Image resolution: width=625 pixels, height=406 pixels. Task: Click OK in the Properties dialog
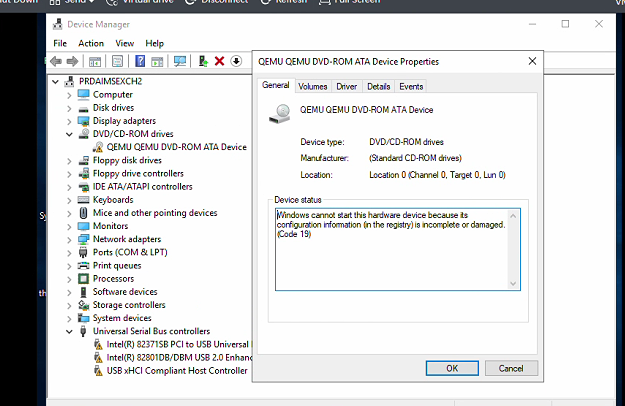click(x=452, y=368)
